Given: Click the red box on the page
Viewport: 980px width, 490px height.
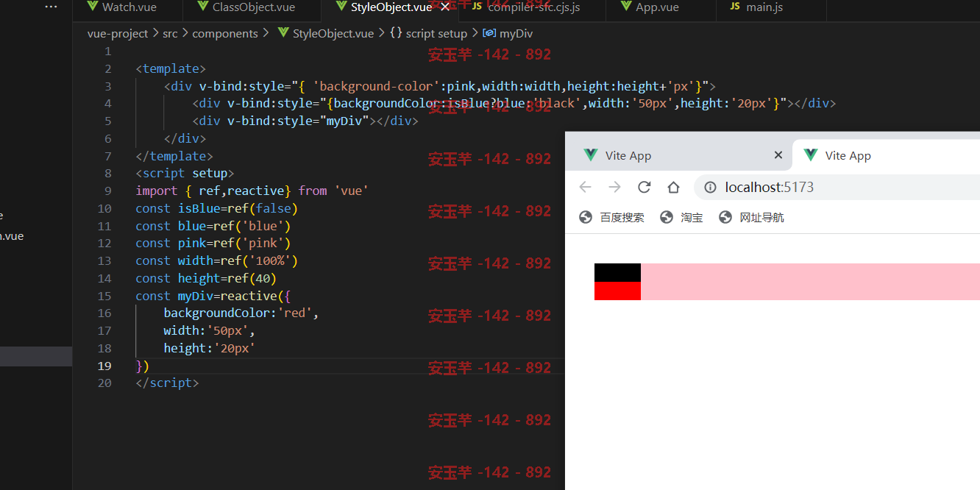Looking at the screenshot, I should (617, 291).
